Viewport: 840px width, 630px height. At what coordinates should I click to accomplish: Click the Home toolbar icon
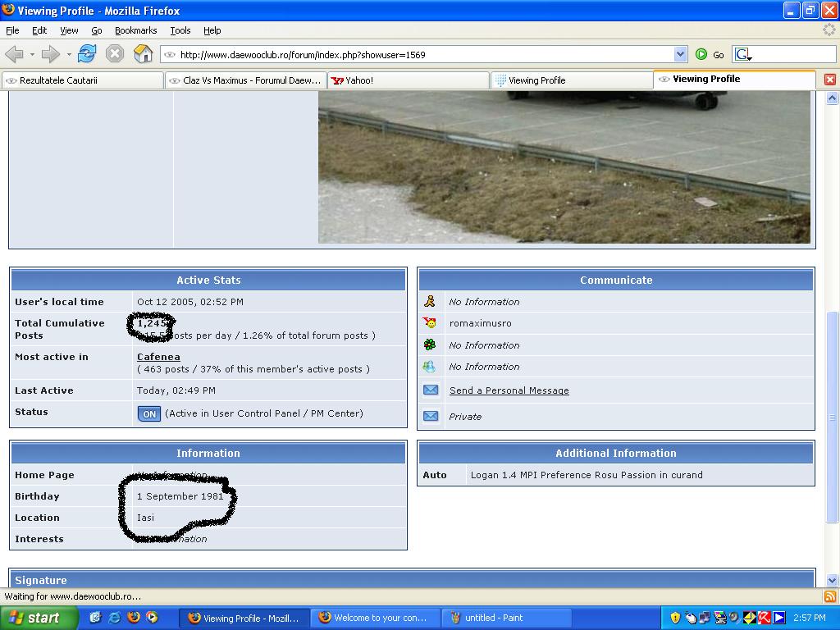pos(144,54)
